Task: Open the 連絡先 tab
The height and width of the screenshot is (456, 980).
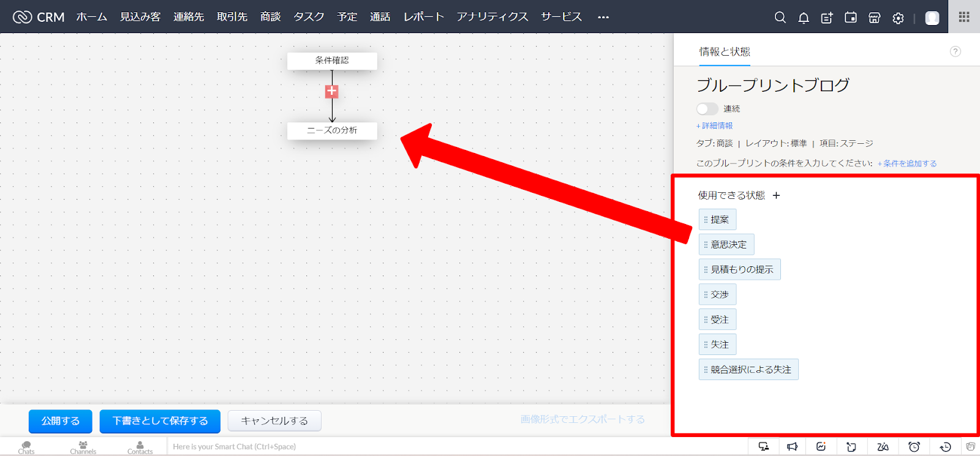Action: point(189,17)
